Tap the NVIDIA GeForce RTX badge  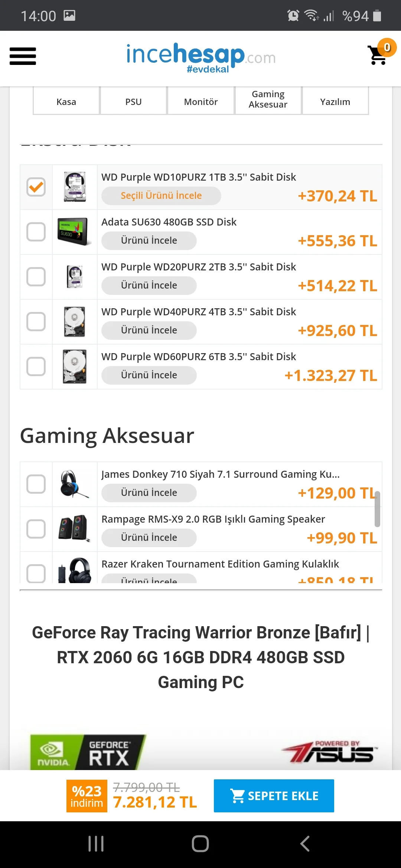(x=88, y=752)
